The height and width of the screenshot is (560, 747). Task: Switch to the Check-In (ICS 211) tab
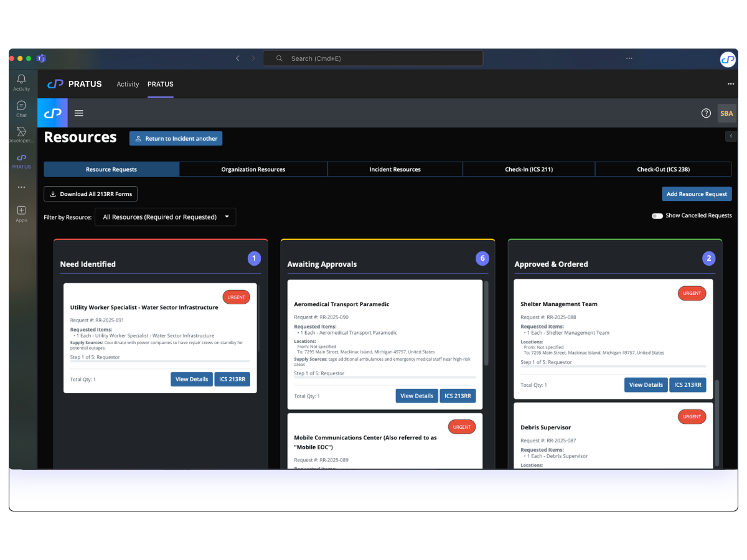(529, 169)
